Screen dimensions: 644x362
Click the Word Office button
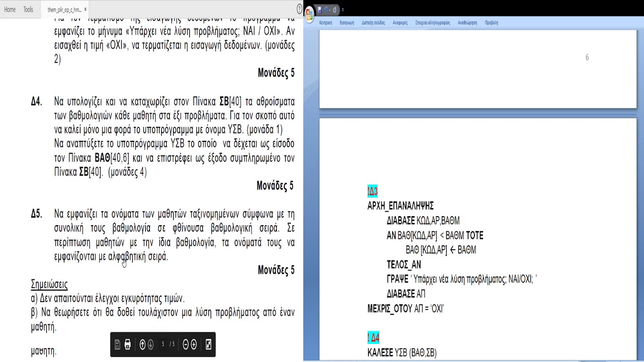coord(309,16)
